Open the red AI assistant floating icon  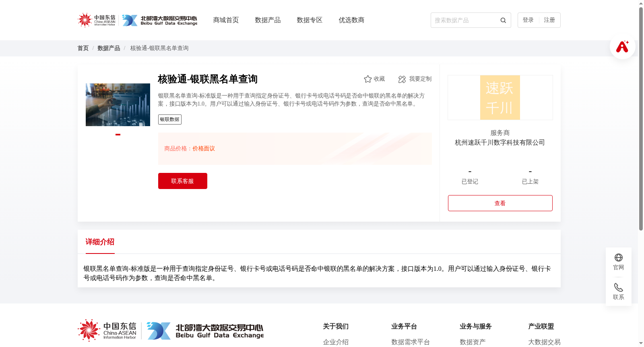(x=622, y=46)
